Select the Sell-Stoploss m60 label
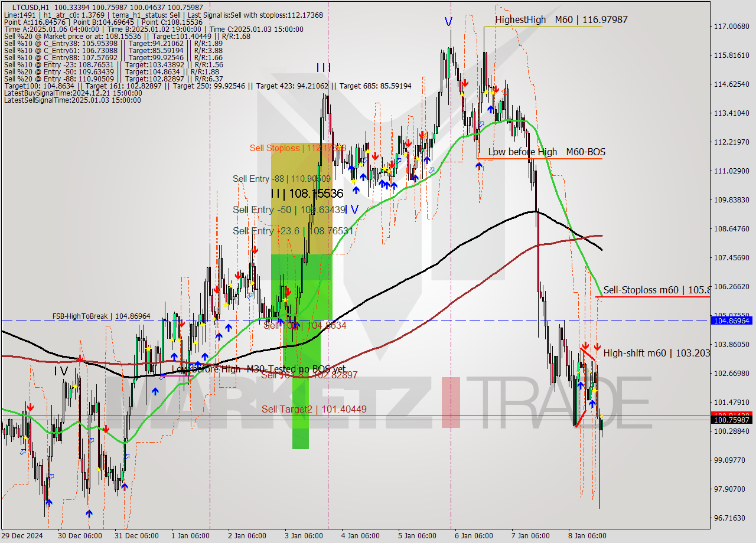 656,290
